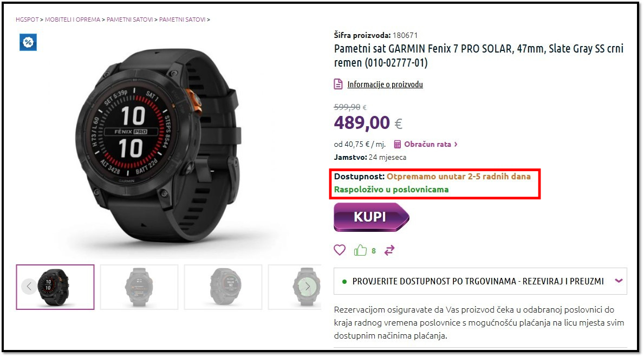644x357 pixels.
Task: Click the purple KUPI buy button
Action: [x=371, y=217]
